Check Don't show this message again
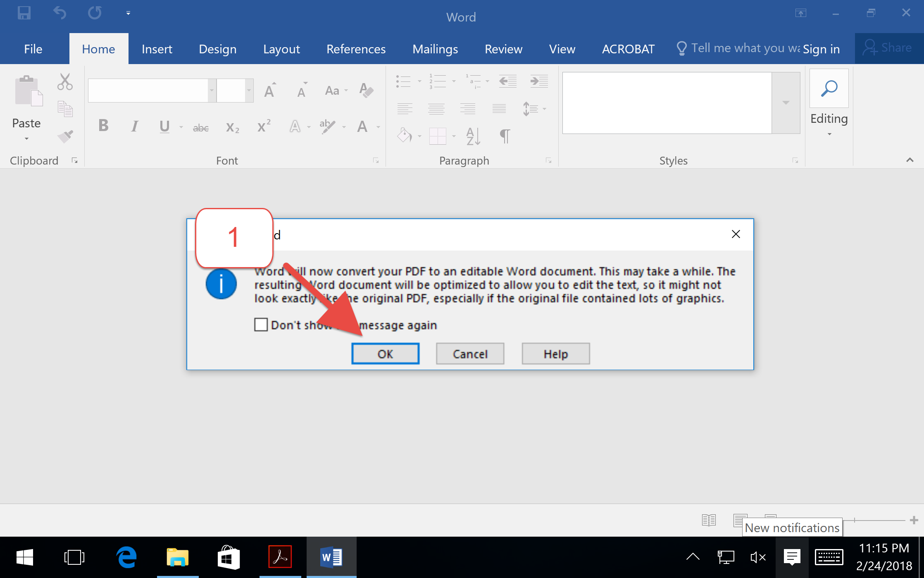The image size is (924, 578). click(x=261, y=325)
